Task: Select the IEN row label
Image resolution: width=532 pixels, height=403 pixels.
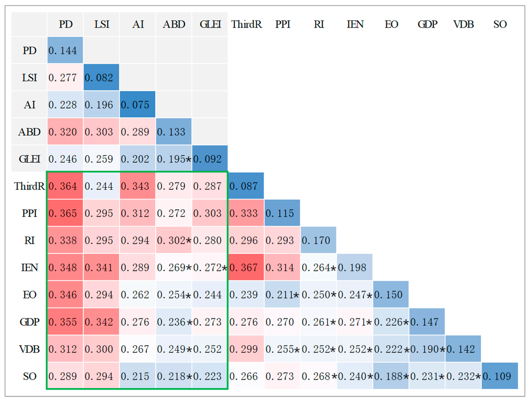Action: click(x=29, y=267)
